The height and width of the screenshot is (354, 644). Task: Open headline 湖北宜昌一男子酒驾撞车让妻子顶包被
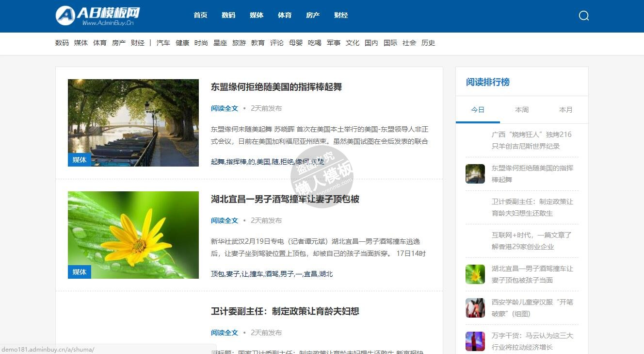click(x=285, y=199)
